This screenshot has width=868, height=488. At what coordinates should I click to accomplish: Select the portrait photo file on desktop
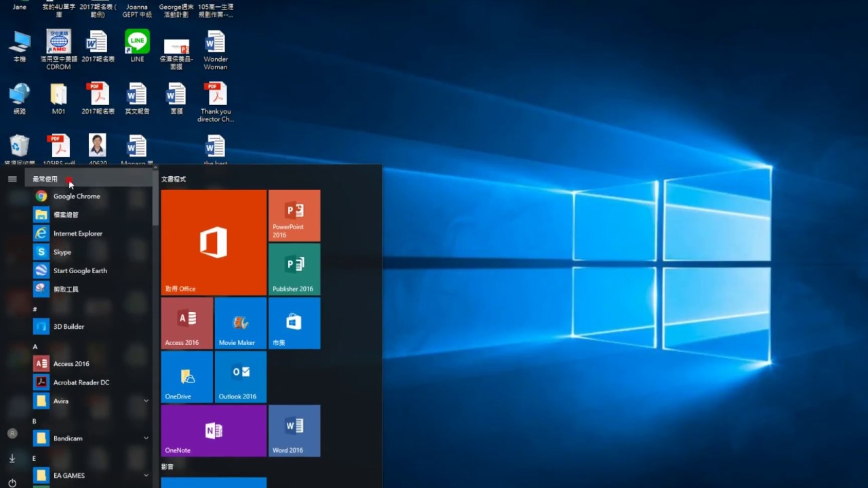click(x=98, y=149)
